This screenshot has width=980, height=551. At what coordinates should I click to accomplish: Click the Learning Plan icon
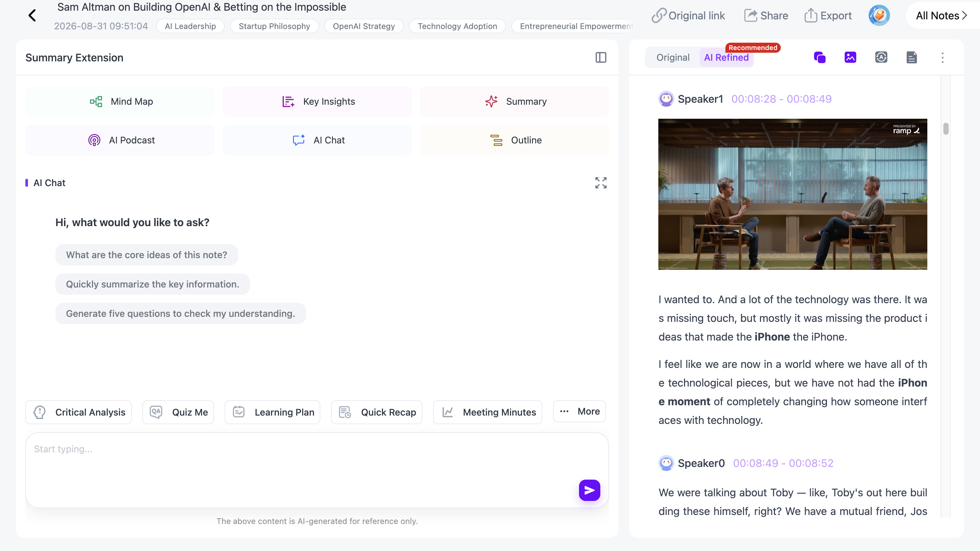(239, 412)
